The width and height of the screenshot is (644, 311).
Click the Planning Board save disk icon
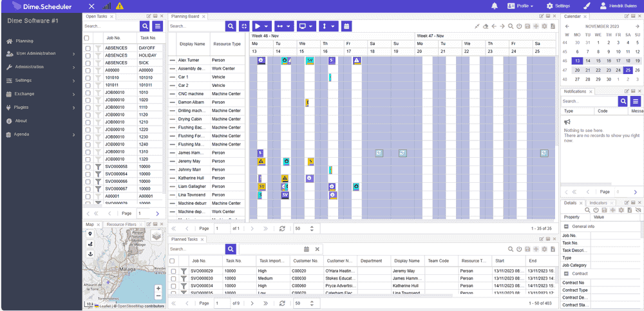click(528, 26)
